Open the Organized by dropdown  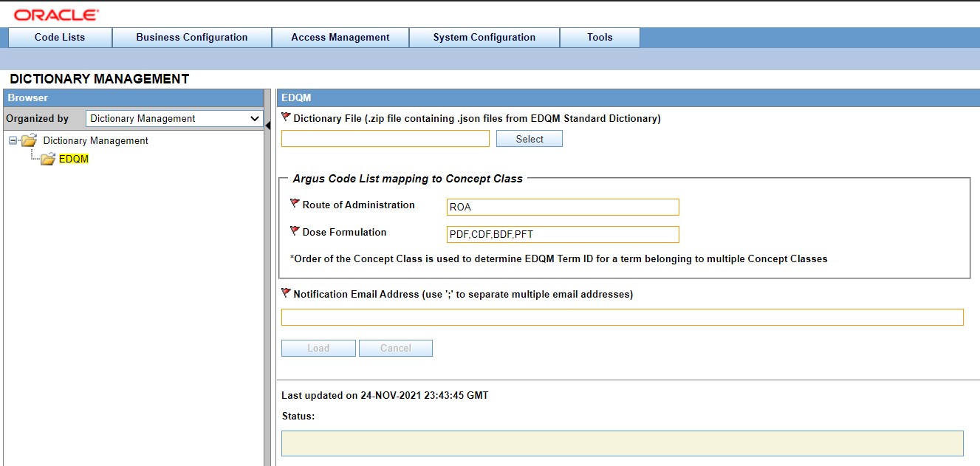pyautogui.click(x=255, y=118)
